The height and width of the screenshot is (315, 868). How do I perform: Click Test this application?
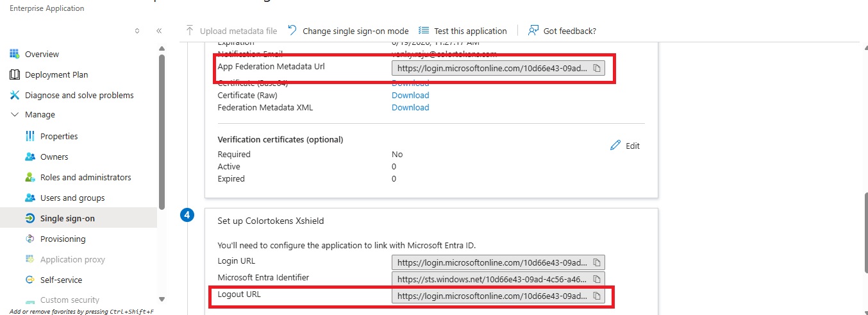[463, 31]
